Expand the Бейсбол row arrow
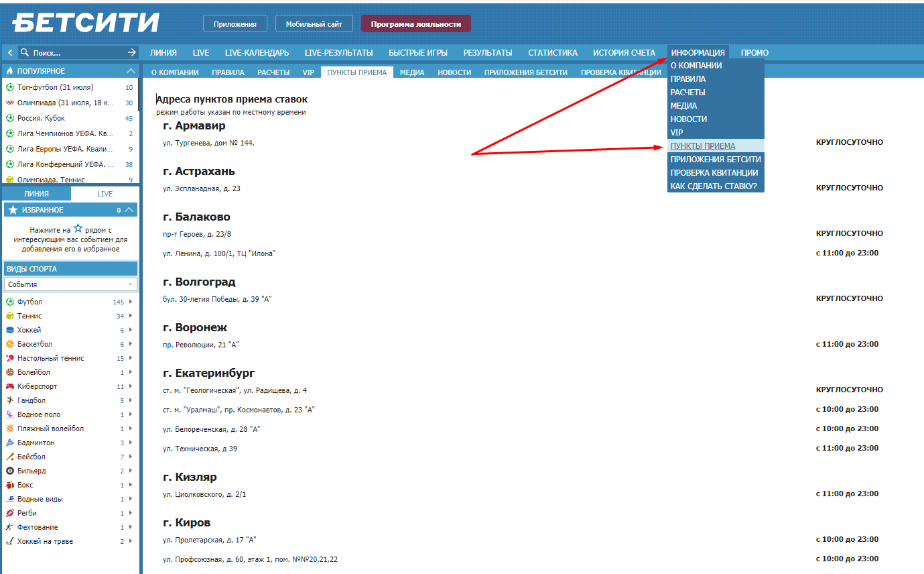 (131, 457)
